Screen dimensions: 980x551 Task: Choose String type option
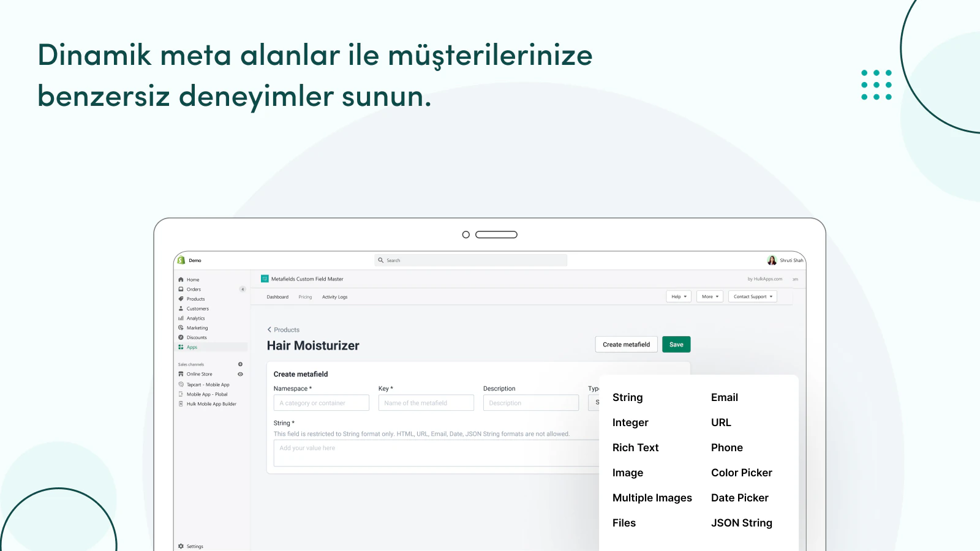pyautogui.click(x=628, y=398)
